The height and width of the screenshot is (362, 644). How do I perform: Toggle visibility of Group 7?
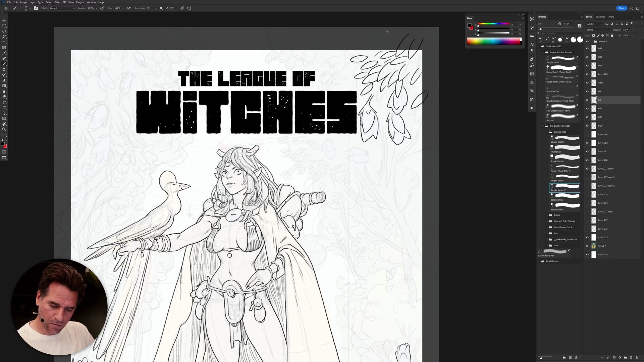[x=587, y=246]
